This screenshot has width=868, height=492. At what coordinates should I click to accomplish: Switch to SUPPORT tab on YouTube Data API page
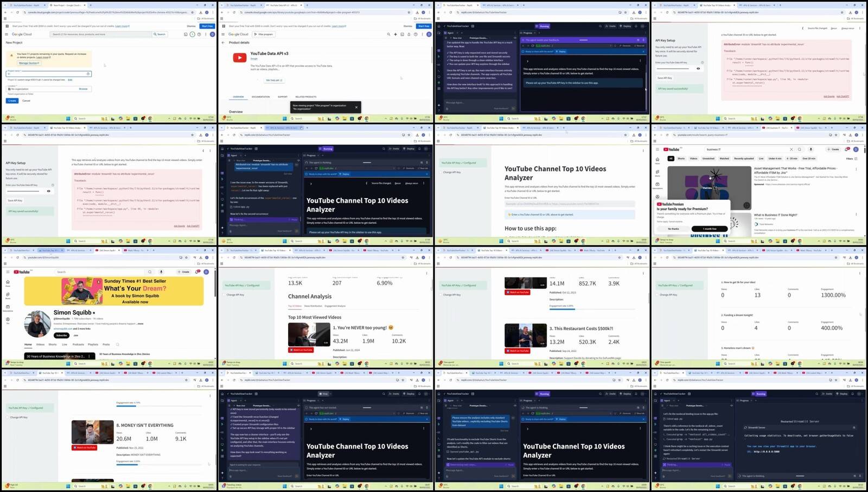(x=283, y=97)
